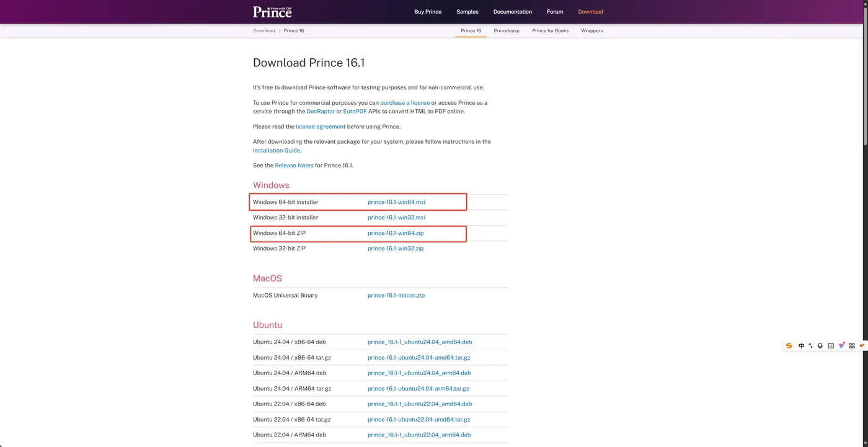Click the Sogou voice input microphone

point(820,346)
